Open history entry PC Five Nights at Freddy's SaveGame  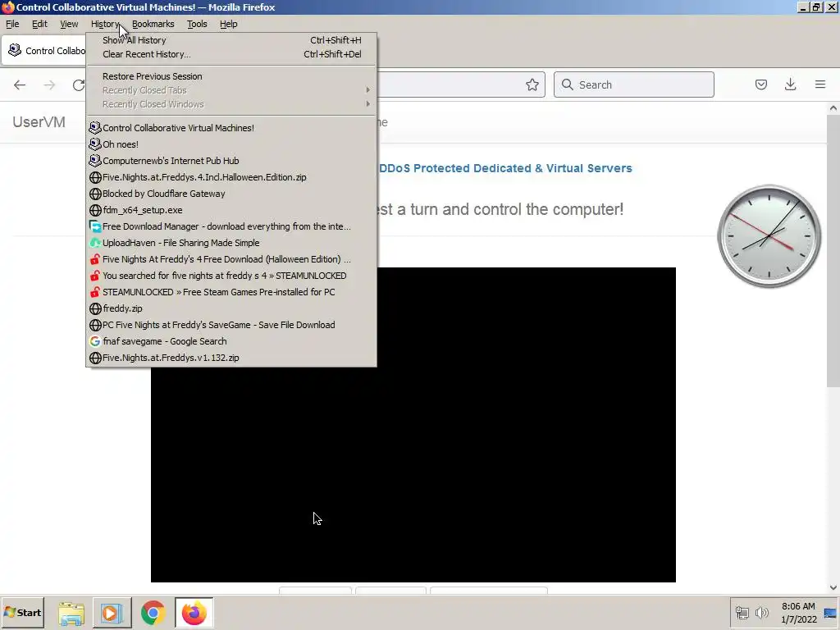tap(231, 325)
